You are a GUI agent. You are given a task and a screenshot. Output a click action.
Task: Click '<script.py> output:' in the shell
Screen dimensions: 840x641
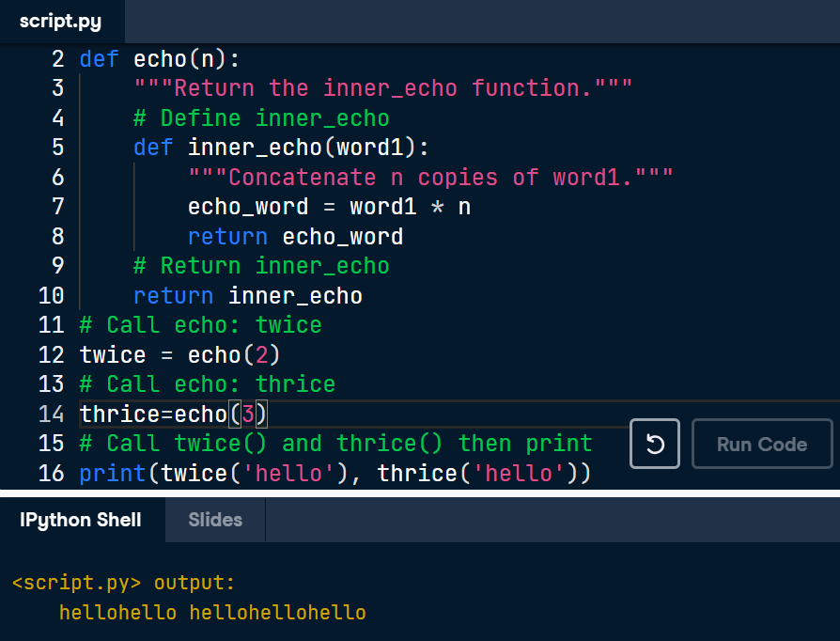pos(123,583)
